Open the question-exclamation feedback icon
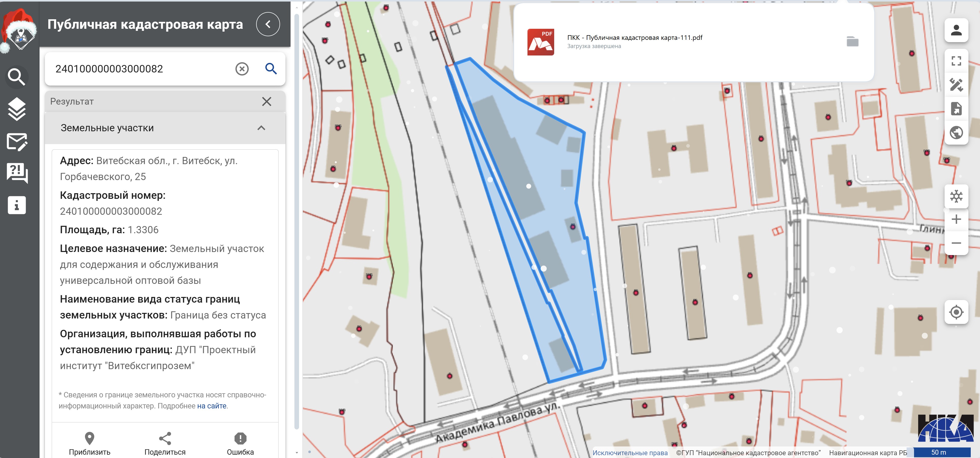Image resolution: width=980 pixels, height=458 pixels. click(x=17, y=173)
